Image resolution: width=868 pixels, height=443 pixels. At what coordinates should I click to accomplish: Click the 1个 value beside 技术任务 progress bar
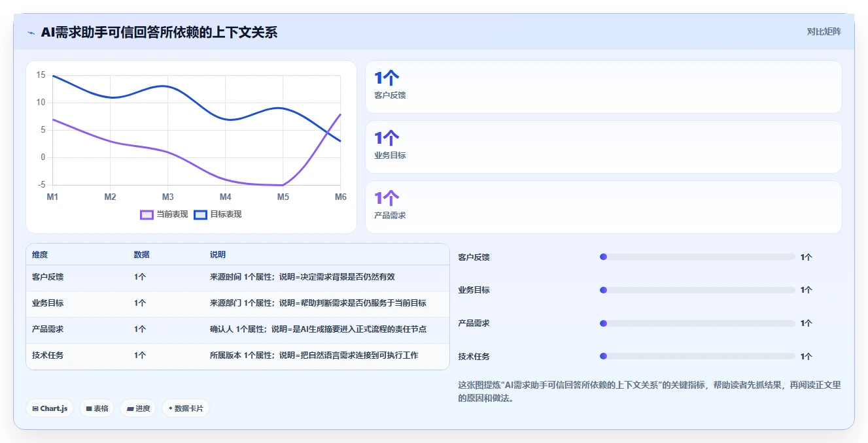pyautogui.click(x=807, y=357)
